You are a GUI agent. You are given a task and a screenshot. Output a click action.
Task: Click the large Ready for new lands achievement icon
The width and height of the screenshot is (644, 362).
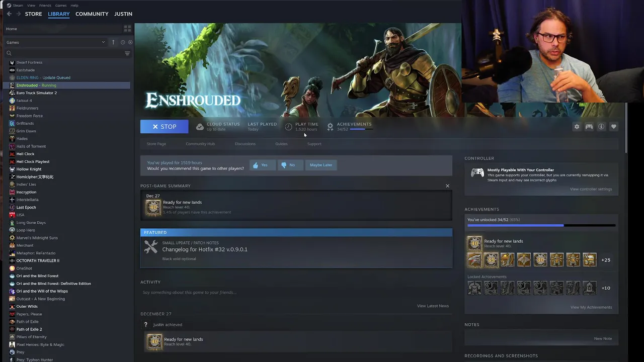[x=474, y=243]
